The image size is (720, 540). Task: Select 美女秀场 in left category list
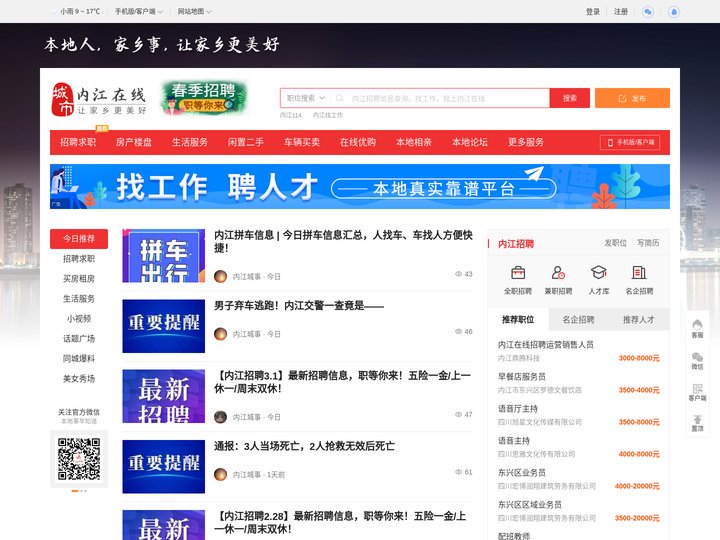(x=79, y=379)
